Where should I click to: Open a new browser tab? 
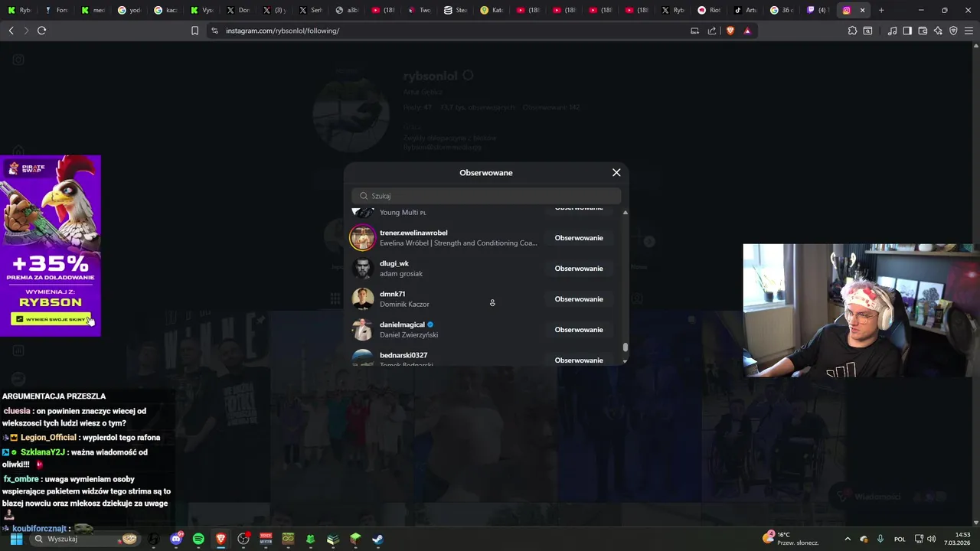pos(881,10)
